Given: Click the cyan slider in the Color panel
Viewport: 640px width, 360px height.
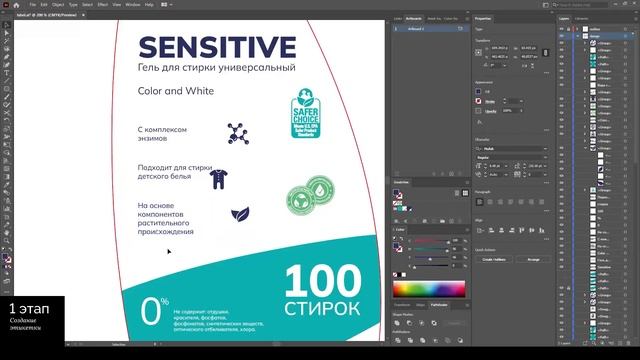Looking at the screenshot, I should (x=432, y=241).
